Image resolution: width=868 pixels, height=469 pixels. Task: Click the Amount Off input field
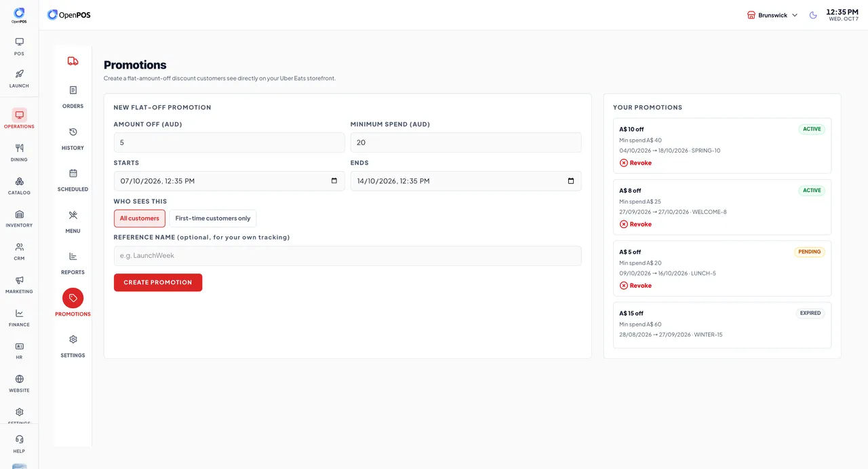coord(229,143)
